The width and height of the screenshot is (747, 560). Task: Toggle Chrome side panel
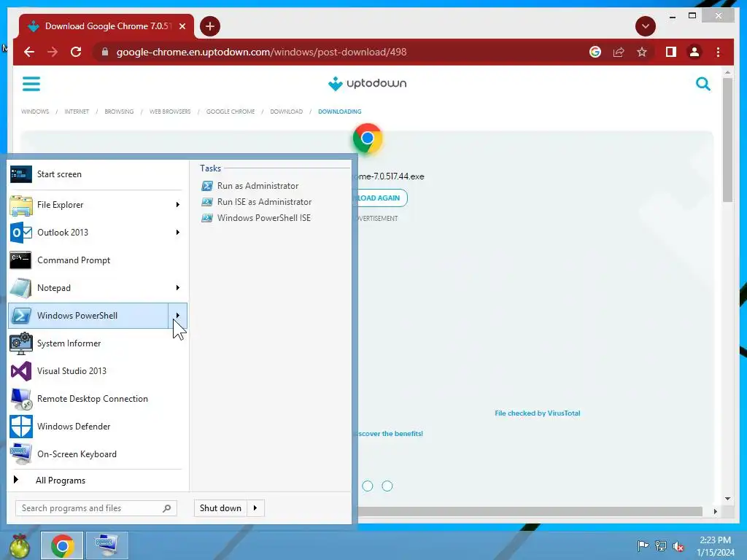click(x=671, y=52)
